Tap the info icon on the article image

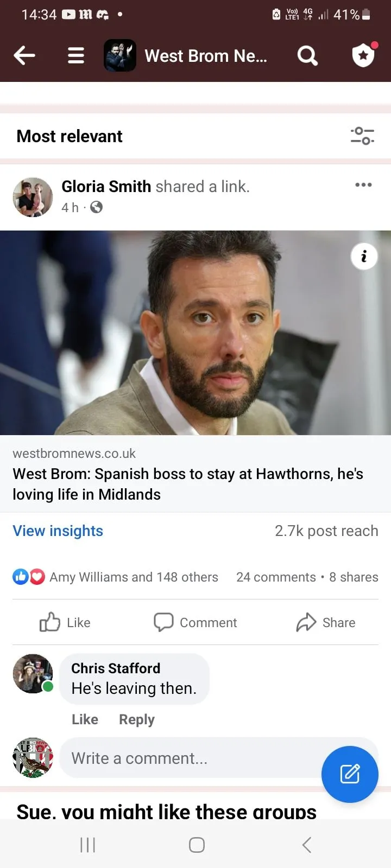coord(364,256)
